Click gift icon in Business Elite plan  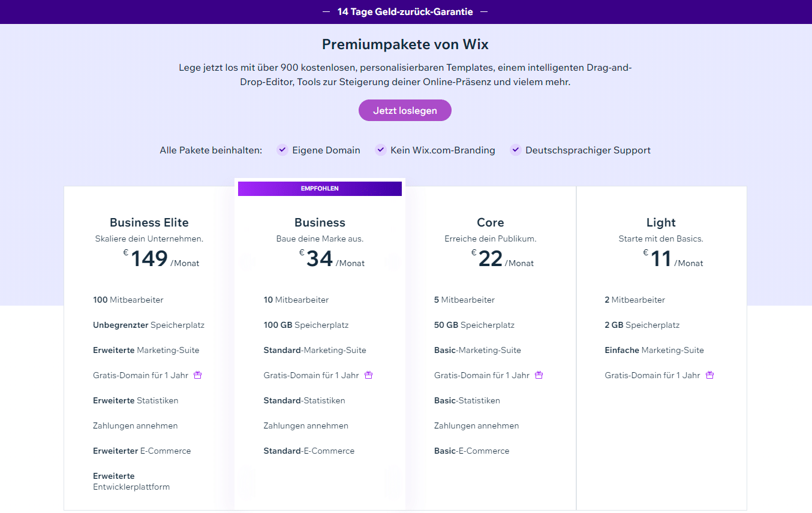point(198,375)
